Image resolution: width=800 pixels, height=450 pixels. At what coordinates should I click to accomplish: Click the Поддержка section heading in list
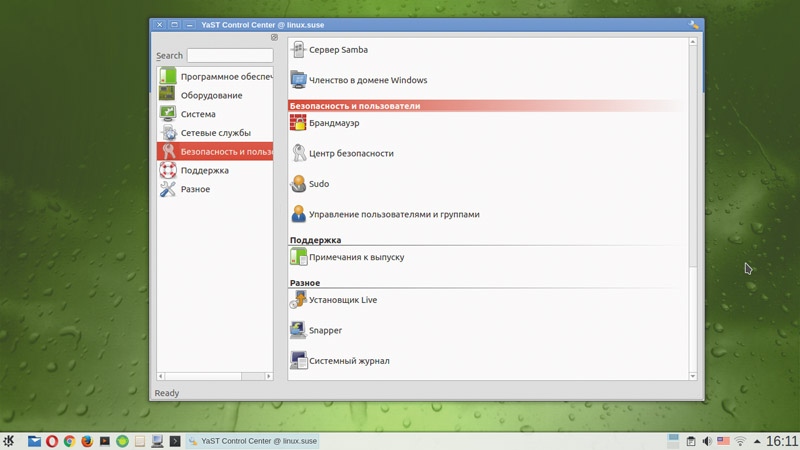coord(315,240)
